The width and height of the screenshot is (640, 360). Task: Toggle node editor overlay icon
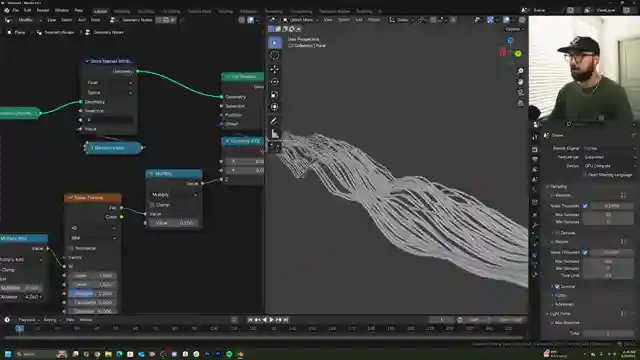251,20
